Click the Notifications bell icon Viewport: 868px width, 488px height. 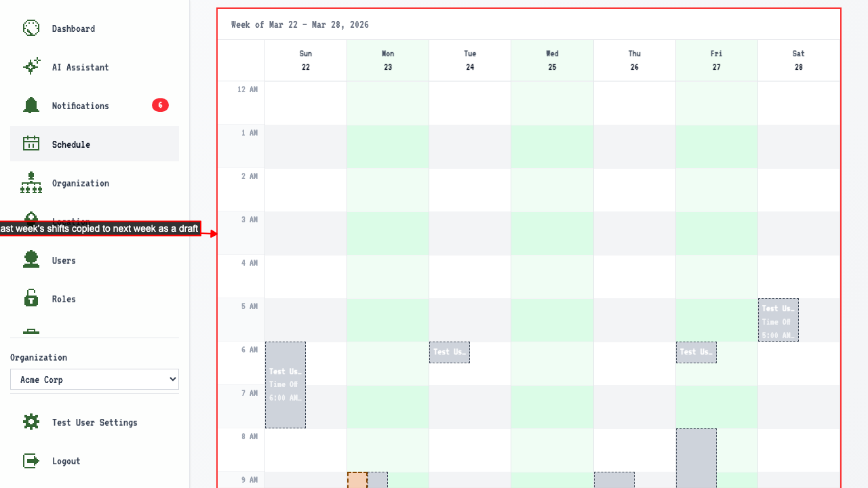coord(31,106)
